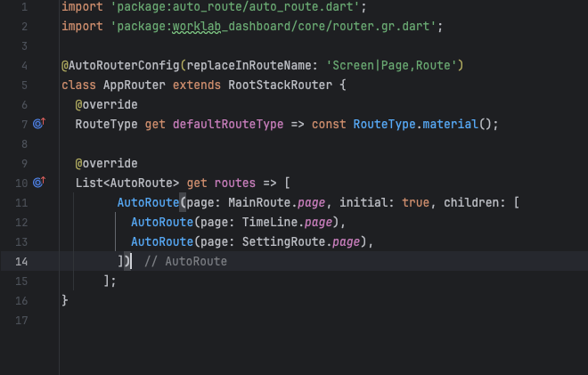The image size is (588, 375).
Task: Click line number 16 in the gutter
Action: tap(21, 301)
